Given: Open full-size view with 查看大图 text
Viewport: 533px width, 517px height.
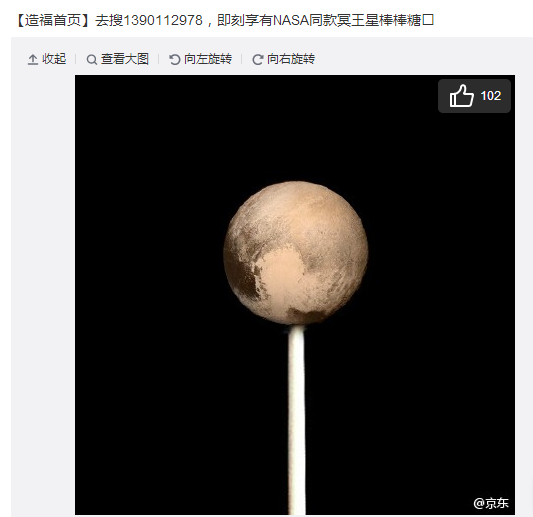Looking at the screenshot, I should pos(125,59).
